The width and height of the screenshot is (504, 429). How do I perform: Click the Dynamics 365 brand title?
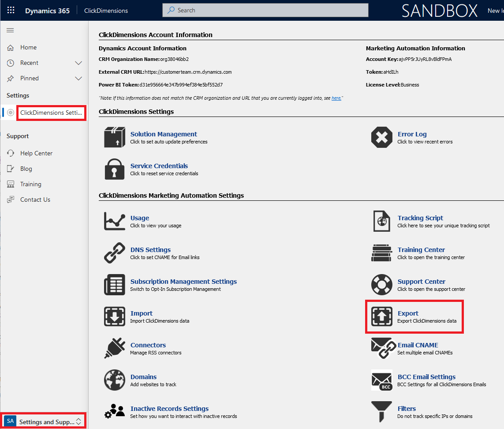(x=47, y=11)
